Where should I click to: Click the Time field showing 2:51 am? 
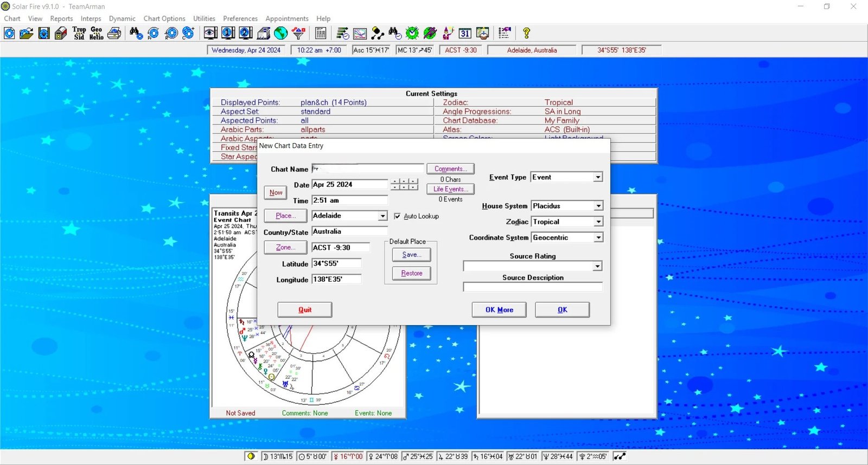click(x=350, y=201)
